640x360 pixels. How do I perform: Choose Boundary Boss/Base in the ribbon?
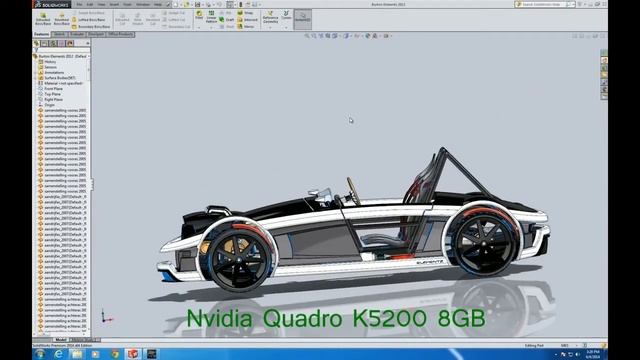tap(91, 27)
